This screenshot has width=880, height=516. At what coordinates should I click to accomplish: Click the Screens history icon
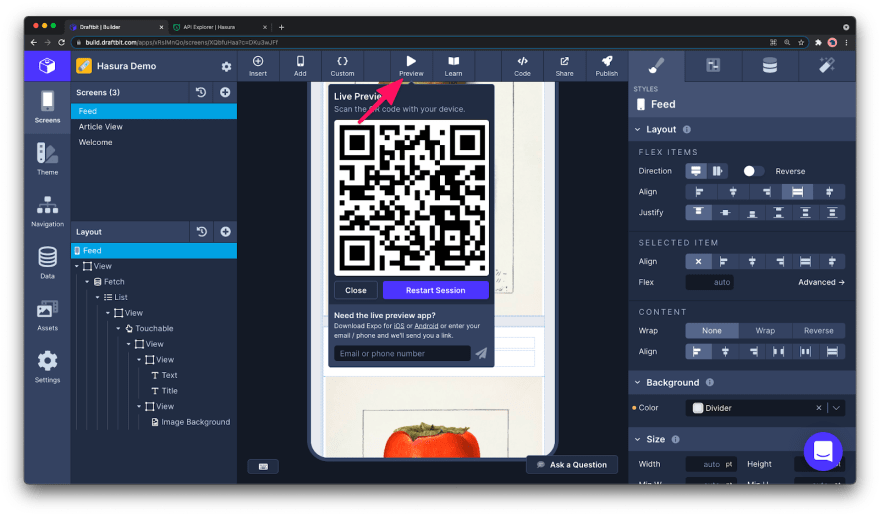pyautogui.click(x=201, y=92)
